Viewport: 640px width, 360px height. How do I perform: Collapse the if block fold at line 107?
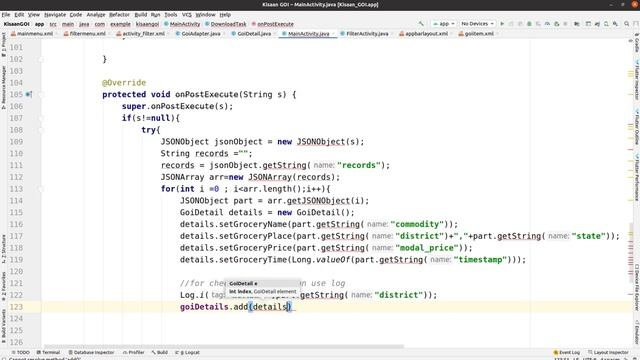[x=41, y=118]
